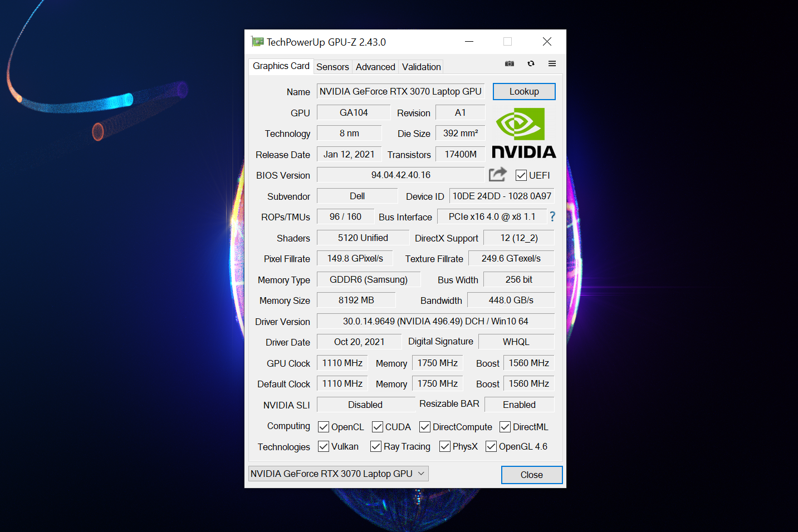This screenshot has width=798, height=532.
Task: Click the GPU-Z app icon in title bar
Action: click(257, 42)
